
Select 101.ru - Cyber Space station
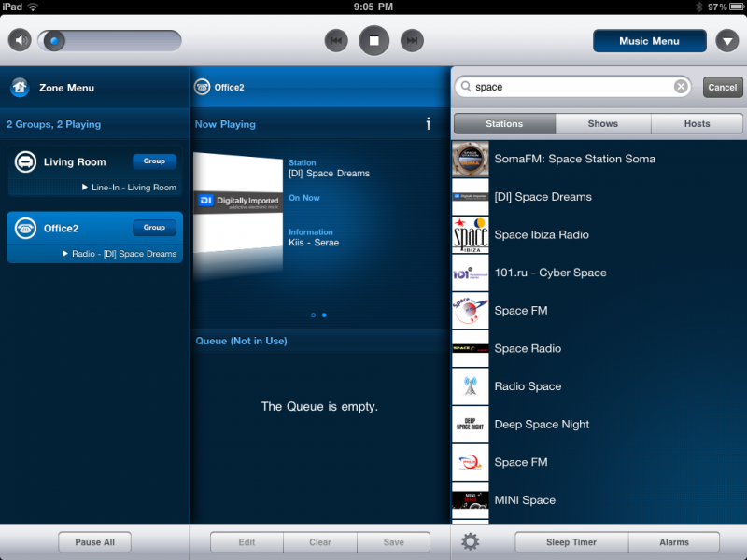pos(599,273)
